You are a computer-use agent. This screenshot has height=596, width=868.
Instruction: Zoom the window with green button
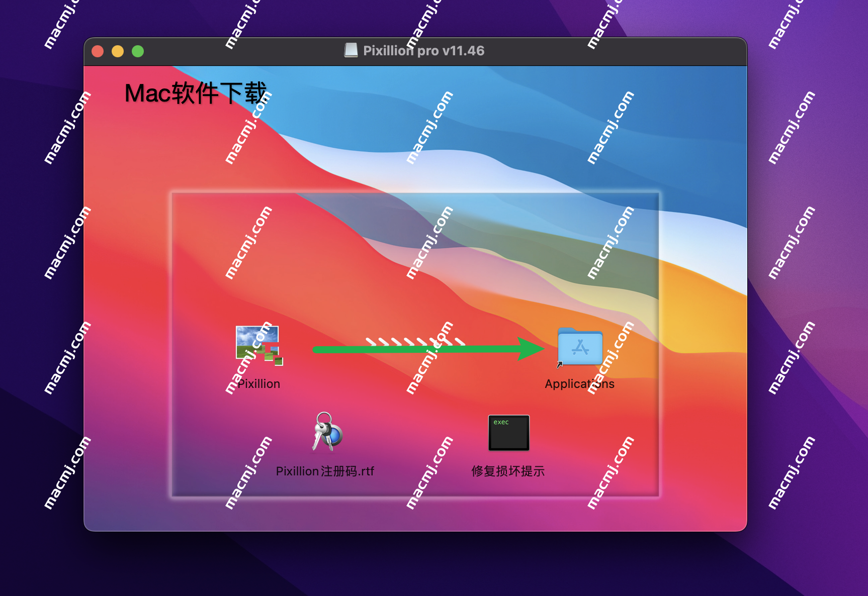(138, 51)
